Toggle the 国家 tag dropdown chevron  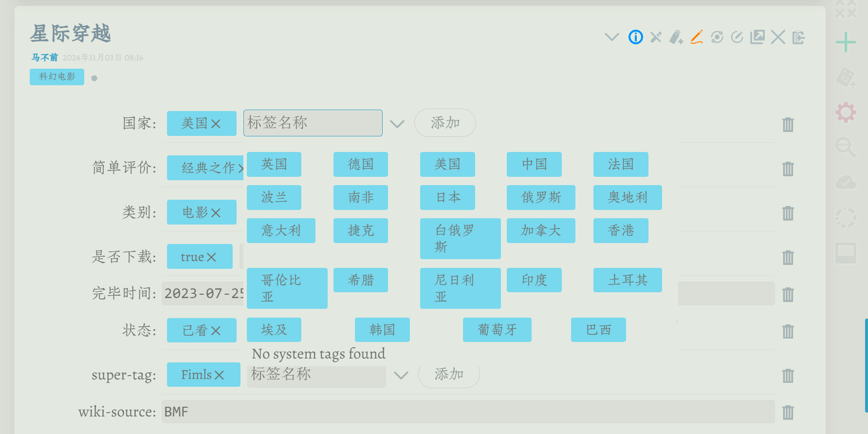[x=397, y=124]
